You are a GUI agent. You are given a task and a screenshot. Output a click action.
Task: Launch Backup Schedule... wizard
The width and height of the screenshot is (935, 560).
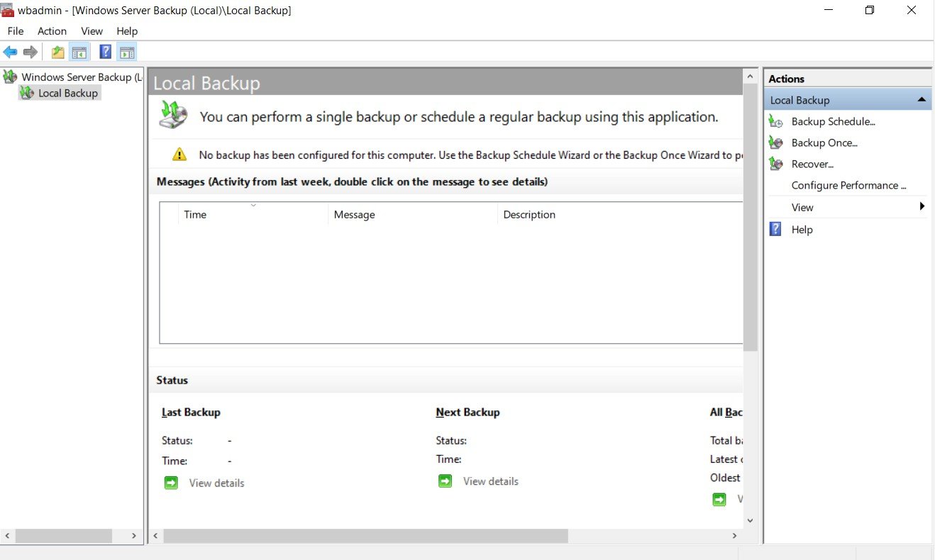pos(834,122)
